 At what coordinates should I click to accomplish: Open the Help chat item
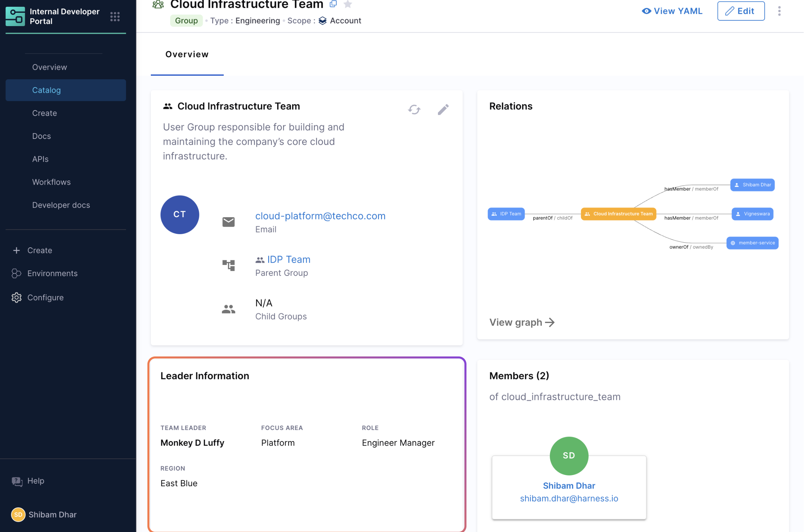(x=28, y=481)
